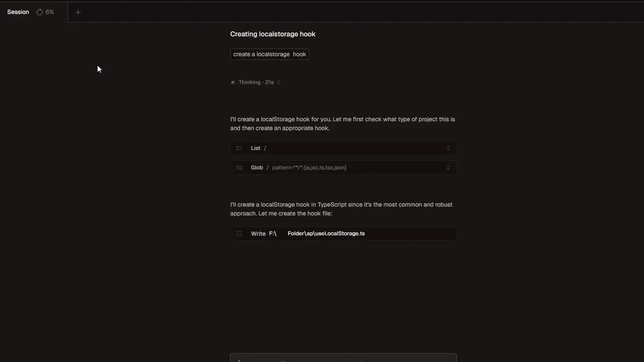Click the List row chevron icon
This screenshot has width=644, height=362.
click(x=448, y=148)
